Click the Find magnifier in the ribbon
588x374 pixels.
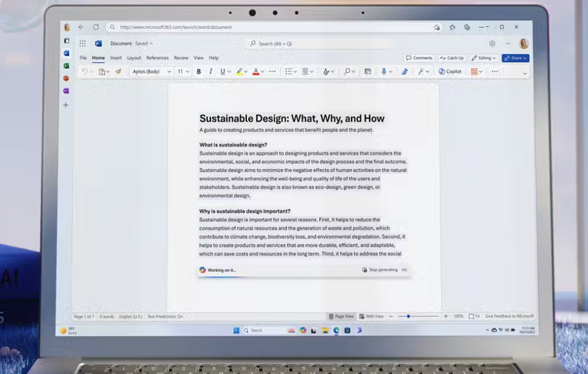pyautogui.click(x=347, y=72)
